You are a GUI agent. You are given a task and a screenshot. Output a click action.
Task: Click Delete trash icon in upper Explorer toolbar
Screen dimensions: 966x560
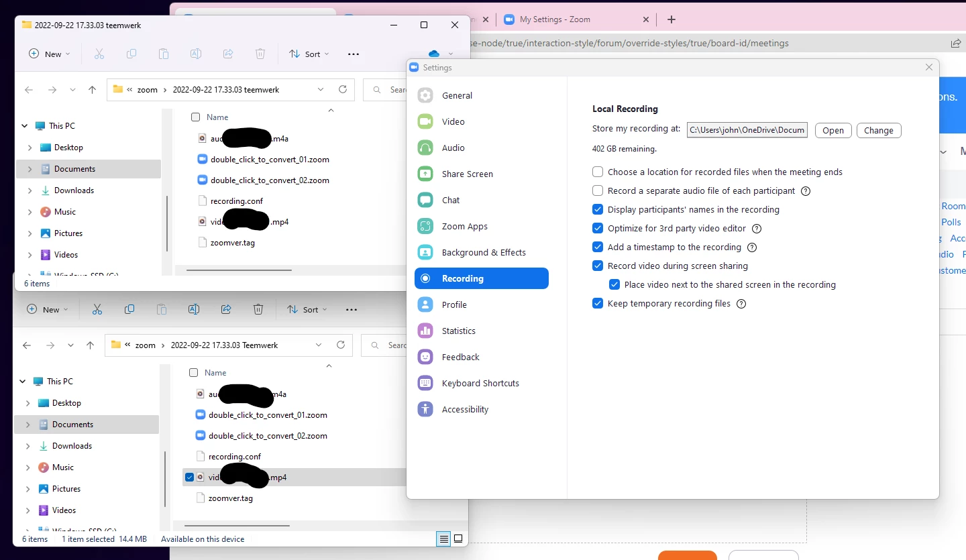point(260,54)
